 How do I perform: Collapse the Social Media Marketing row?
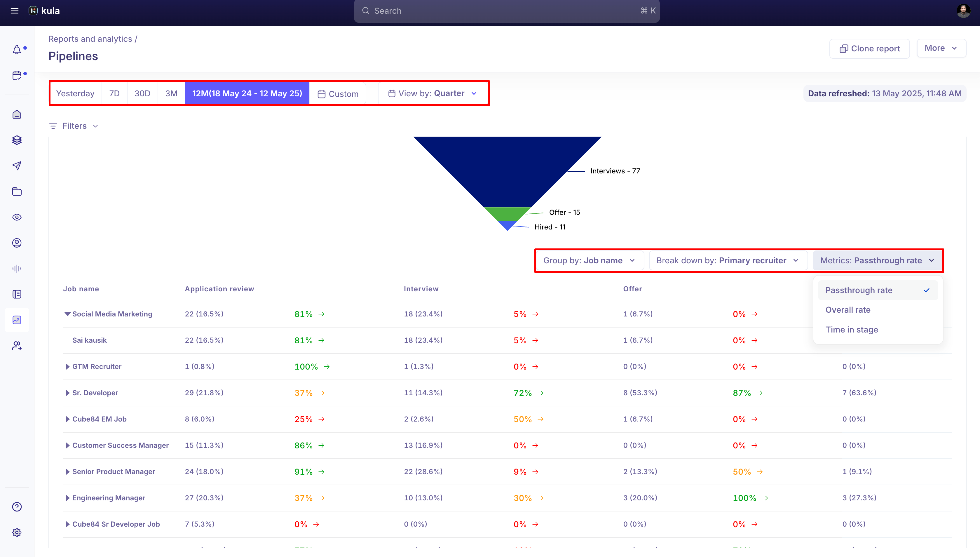(67, 314)
